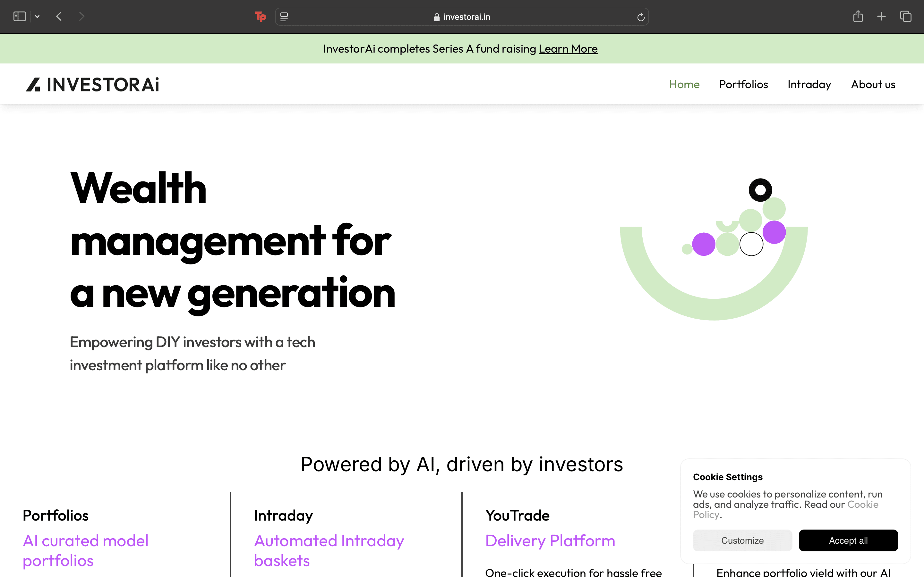Click the Customize cookies button
The image size is (924, 577).
click(x=742, y=540)
